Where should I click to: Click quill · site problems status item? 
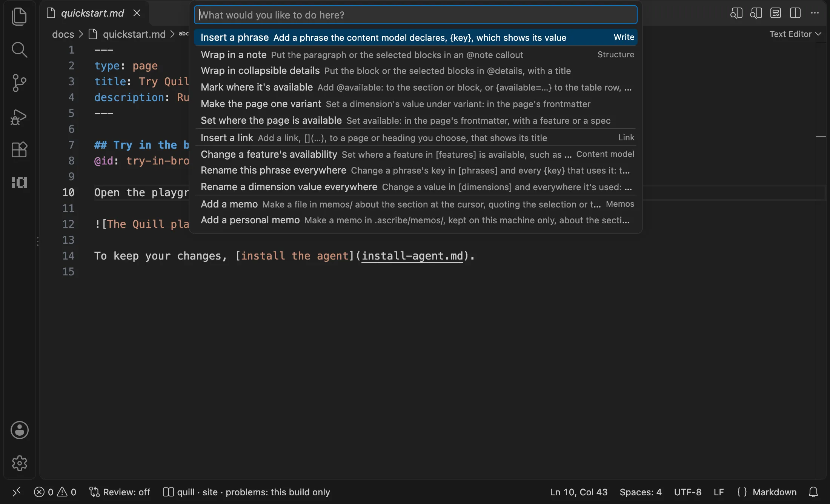[x=247, y=492]
